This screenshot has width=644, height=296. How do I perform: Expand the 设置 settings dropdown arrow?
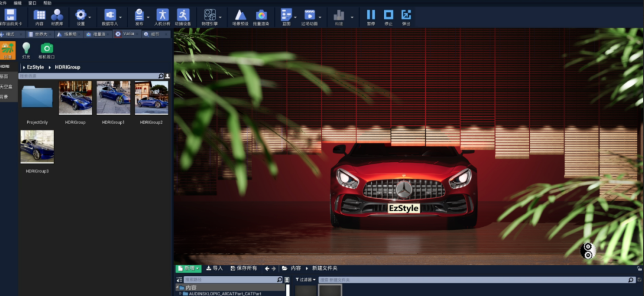click(90, 17)
